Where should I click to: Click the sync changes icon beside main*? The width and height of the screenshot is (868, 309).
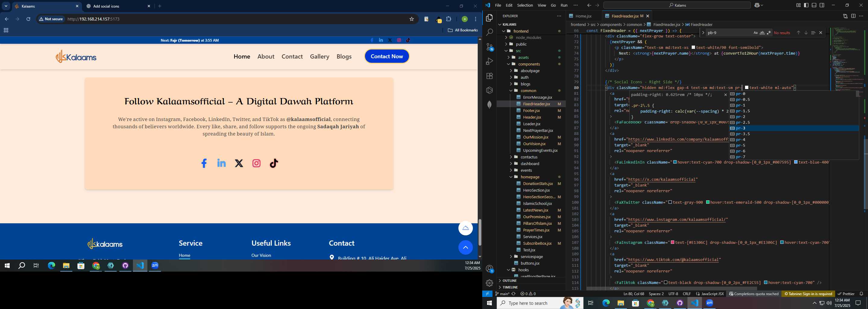[x=514, y=294]
